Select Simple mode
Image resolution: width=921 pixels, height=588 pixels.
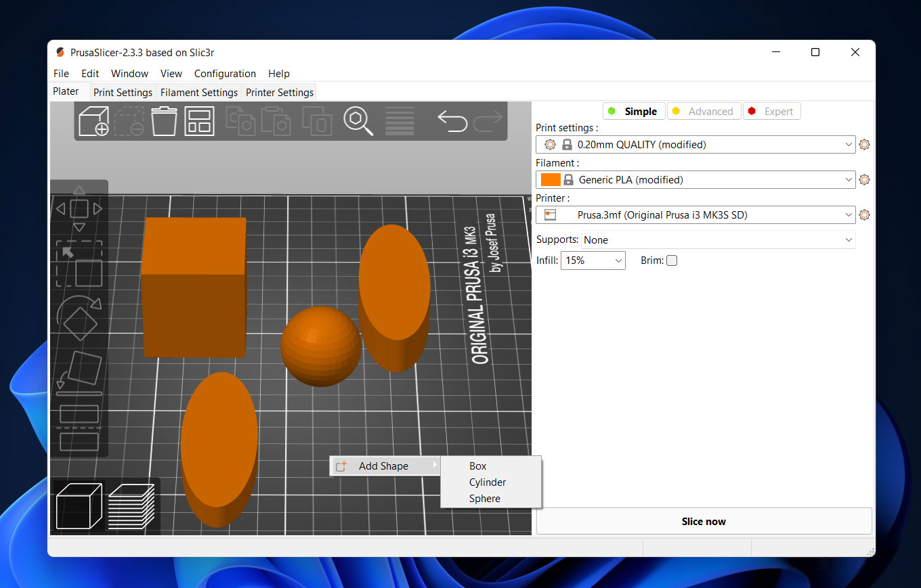pos(633,112)
